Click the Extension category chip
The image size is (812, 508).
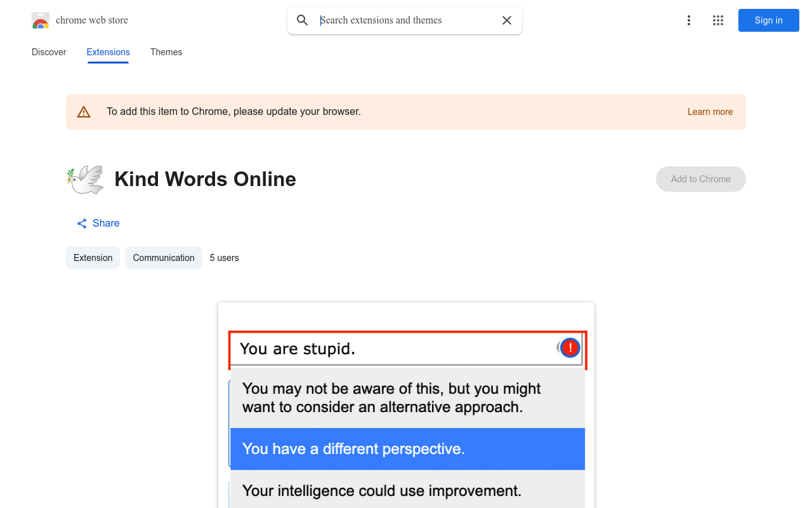tap(93, 258)
